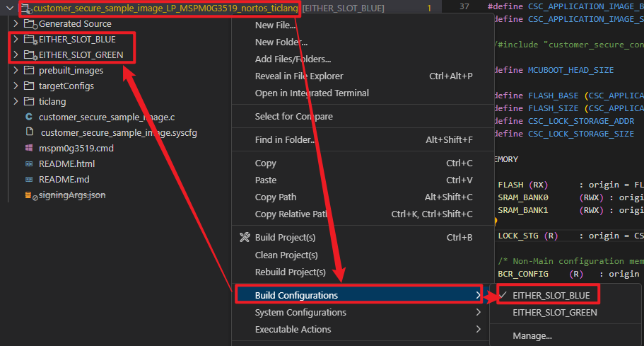
Task: Expand the prebuilt_images folder
Action: point(16,71)
